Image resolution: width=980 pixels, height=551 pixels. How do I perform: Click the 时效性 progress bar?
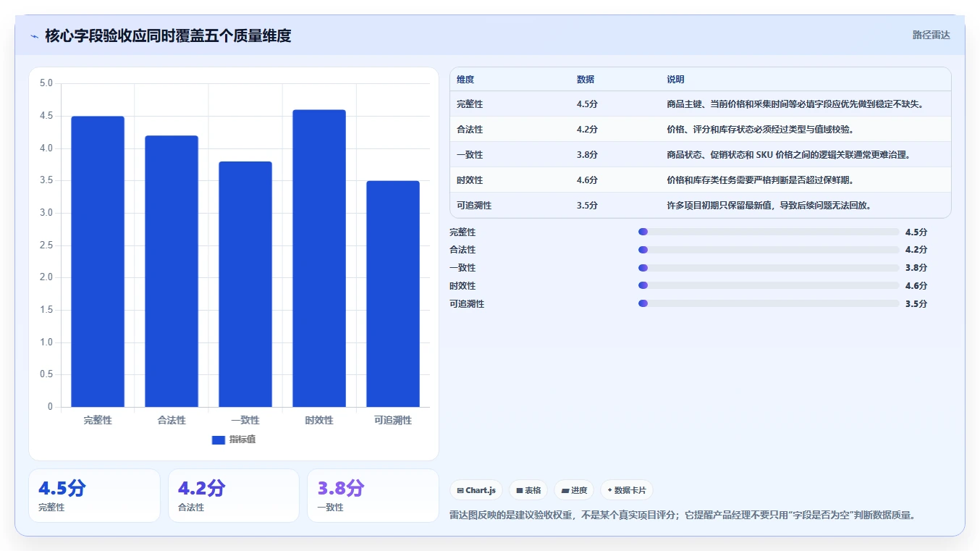pos(769,286)
